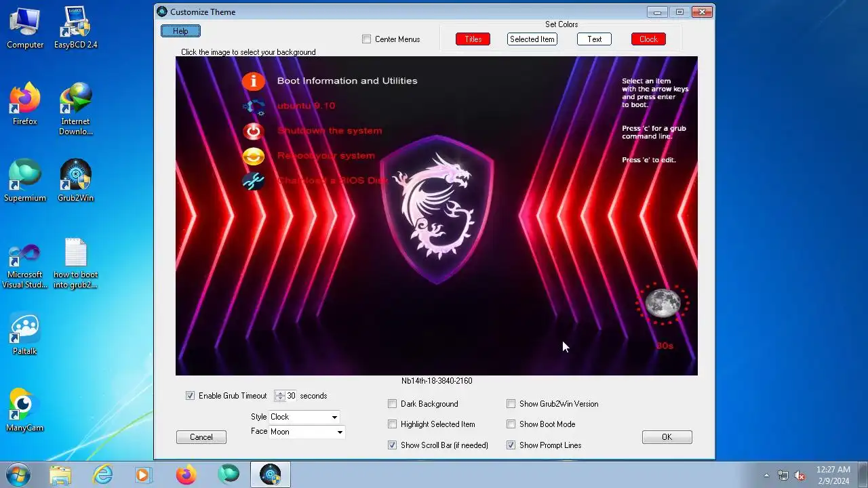Click the network tray icon
The width and height of the screenshot is (868, 488).
(783, 475)
